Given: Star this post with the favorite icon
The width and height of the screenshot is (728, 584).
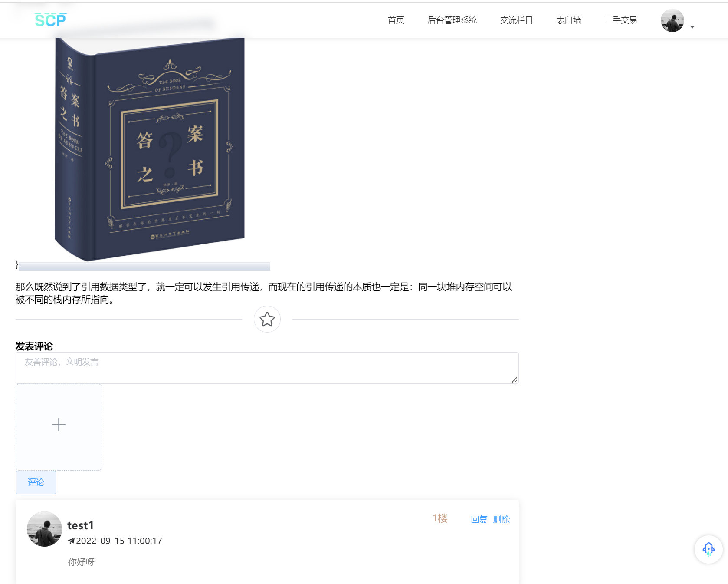Looking at the screenshot, I should point(267,319).
